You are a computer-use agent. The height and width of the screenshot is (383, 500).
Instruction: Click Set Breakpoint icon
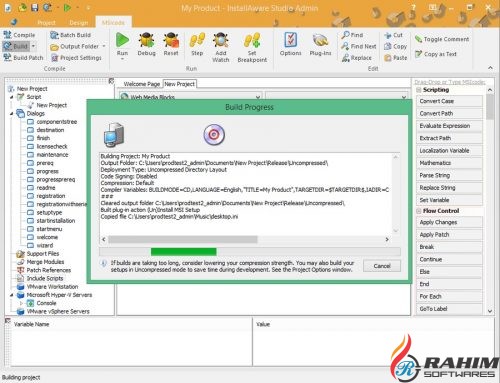point(252,40)
